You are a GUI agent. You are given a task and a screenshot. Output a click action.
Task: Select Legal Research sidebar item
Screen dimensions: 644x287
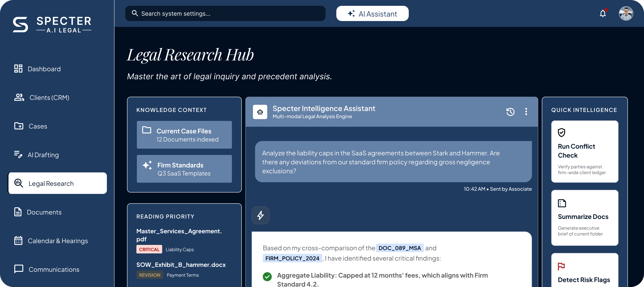coord(57,183)
